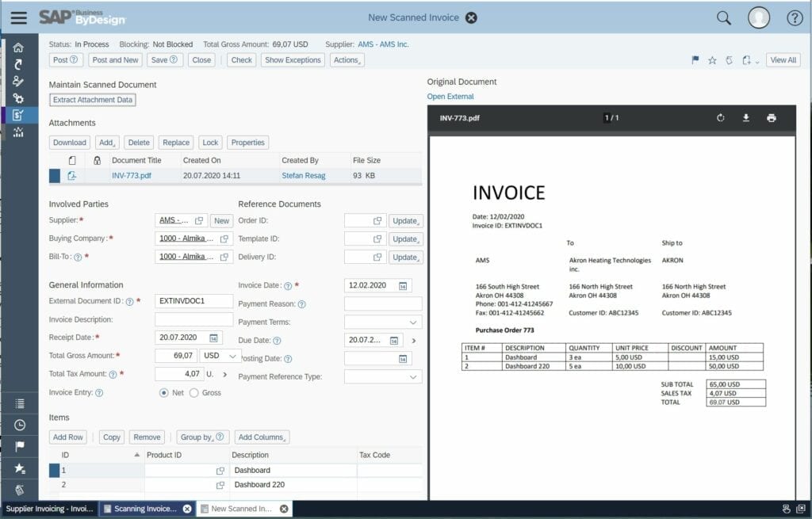Open the list view sidebar icon

coord(20,403)
